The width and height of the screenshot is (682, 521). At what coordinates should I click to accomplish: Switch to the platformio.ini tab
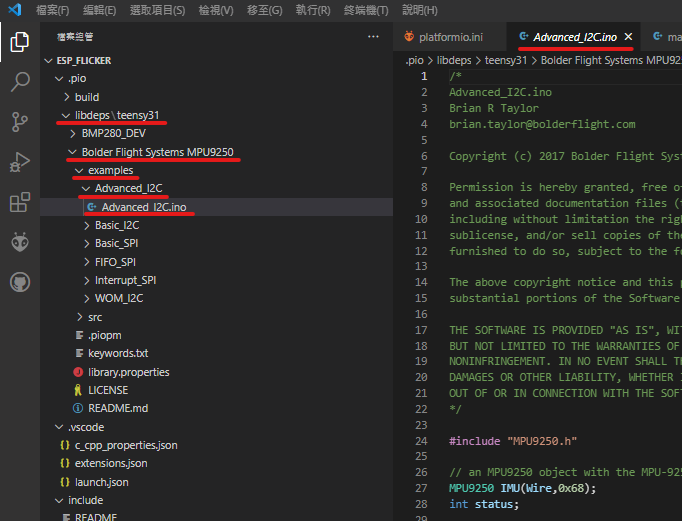point(450,37)
